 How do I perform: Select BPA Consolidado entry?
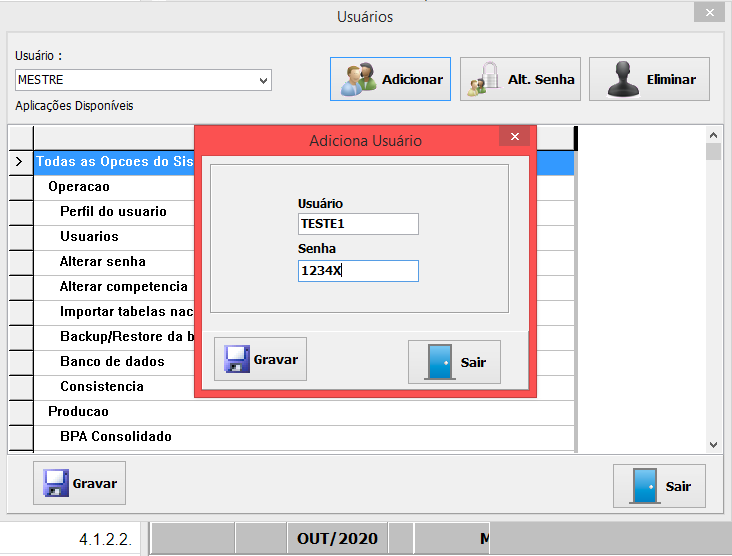click(115, 436)
